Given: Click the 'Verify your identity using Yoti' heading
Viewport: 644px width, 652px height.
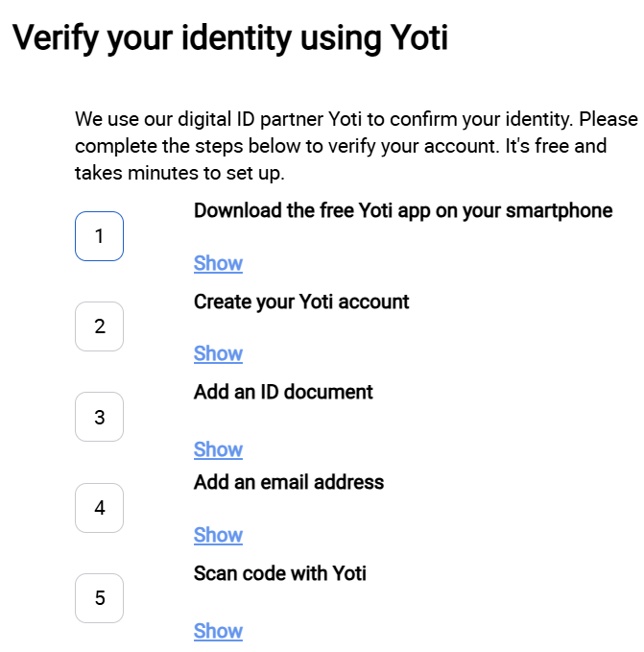Looking at the screenshot, I should (x=229, y=38).
